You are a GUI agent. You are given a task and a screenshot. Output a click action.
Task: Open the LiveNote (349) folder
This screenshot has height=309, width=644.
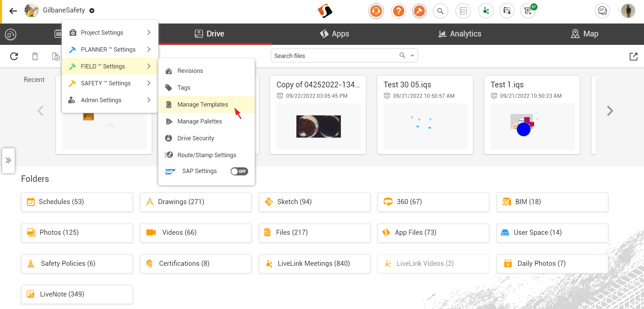77,294
